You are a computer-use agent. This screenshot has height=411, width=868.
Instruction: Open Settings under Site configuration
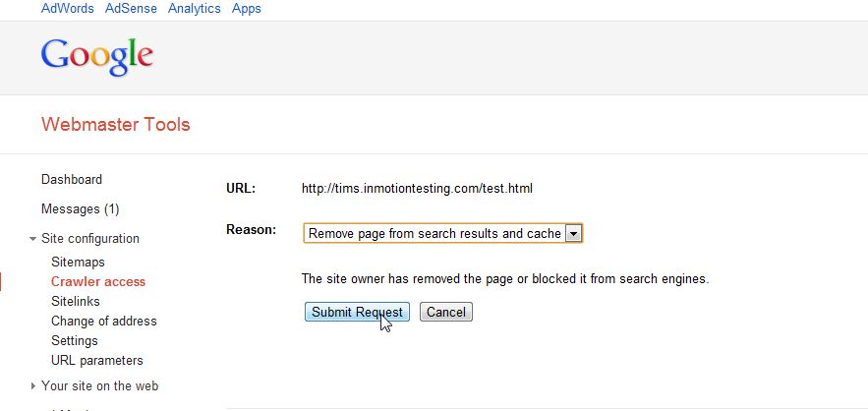point(75,341)
